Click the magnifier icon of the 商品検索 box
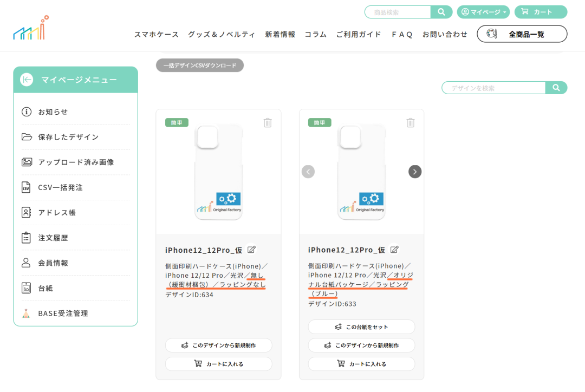585x392 pixels. click(441, 12)
